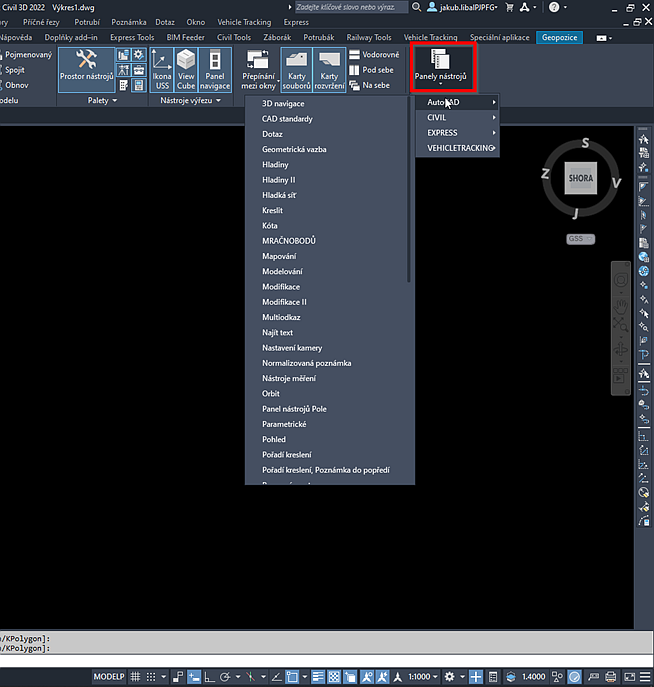Switch to the Express Tools ribbon tab
The height and width of the screenshot is (687, 654).
[x=131, y=37]
